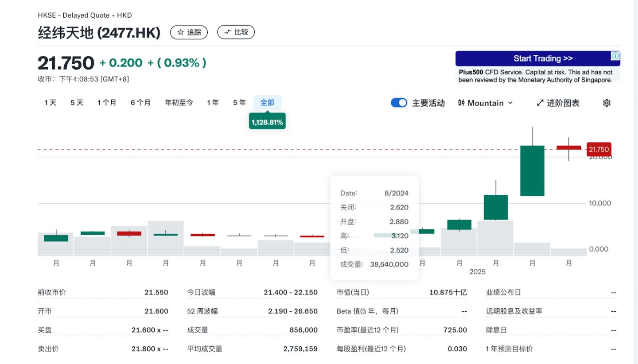This screenshot has width=638, height=364.
Task: Select the 1天 time range
Action: click(50, 103)
